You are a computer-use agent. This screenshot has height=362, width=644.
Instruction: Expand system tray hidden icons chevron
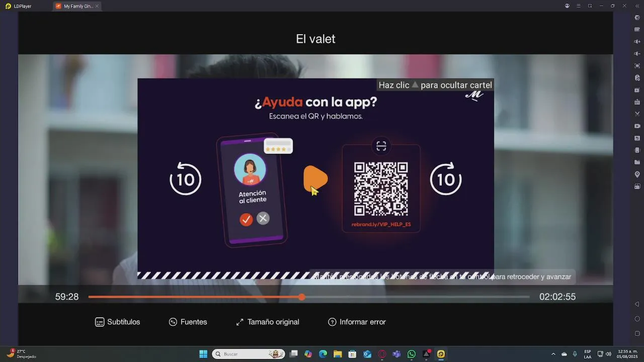pos(553,354)
